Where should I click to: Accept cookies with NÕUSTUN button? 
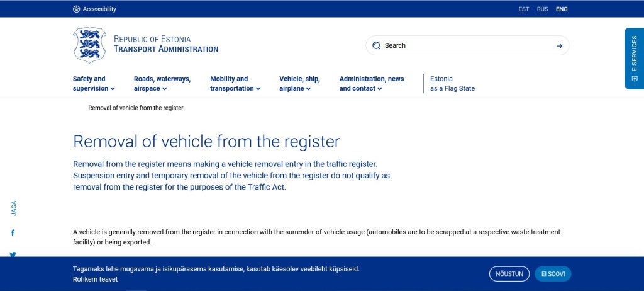pyautogui.click(x=509, y=274)
